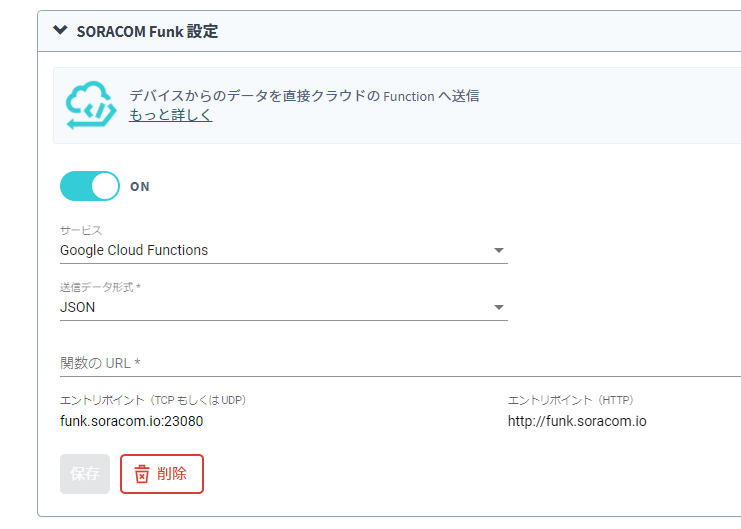Click the 送信データ形式 field label
The image size is (741, 529).
pyautogui.click(x=100, y=288)
